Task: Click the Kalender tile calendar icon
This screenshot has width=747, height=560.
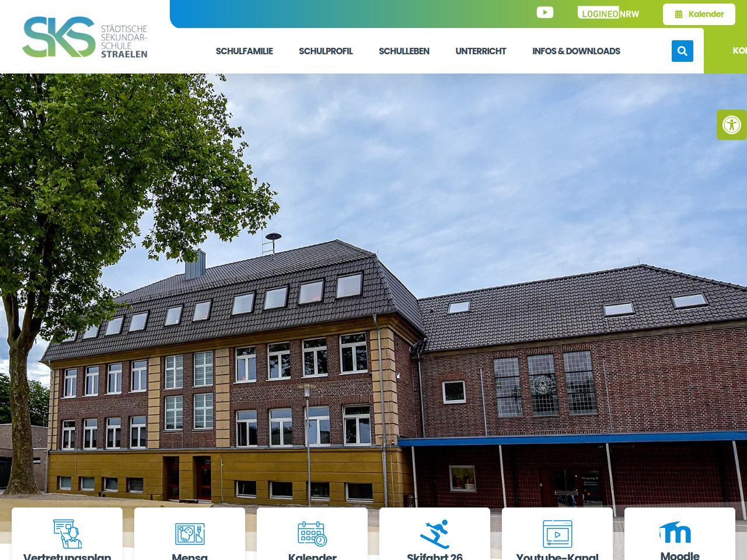Action: coord(312,533)
